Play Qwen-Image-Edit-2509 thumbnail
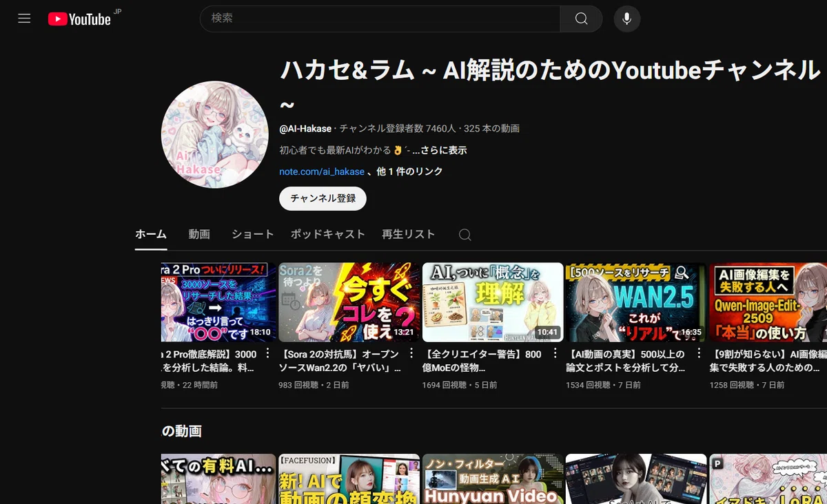Image resolution: width=827 pixels, height=504 pixels. tap(768, 302)
